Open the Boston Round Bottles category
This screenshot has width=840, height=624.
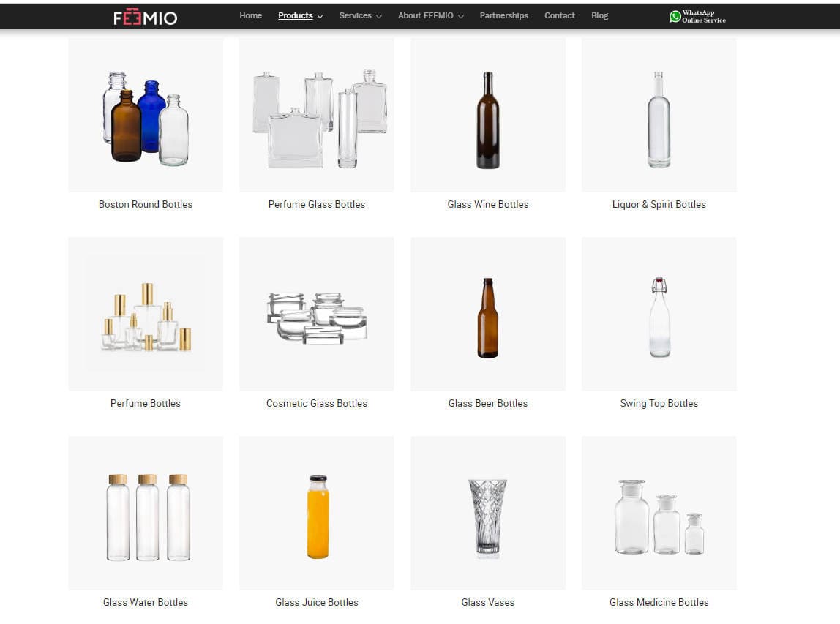(145, 204)
